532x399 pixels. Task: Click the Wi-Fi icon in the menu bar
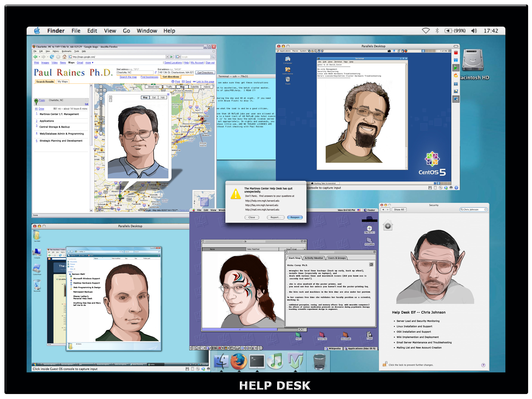tap(426, 31)
